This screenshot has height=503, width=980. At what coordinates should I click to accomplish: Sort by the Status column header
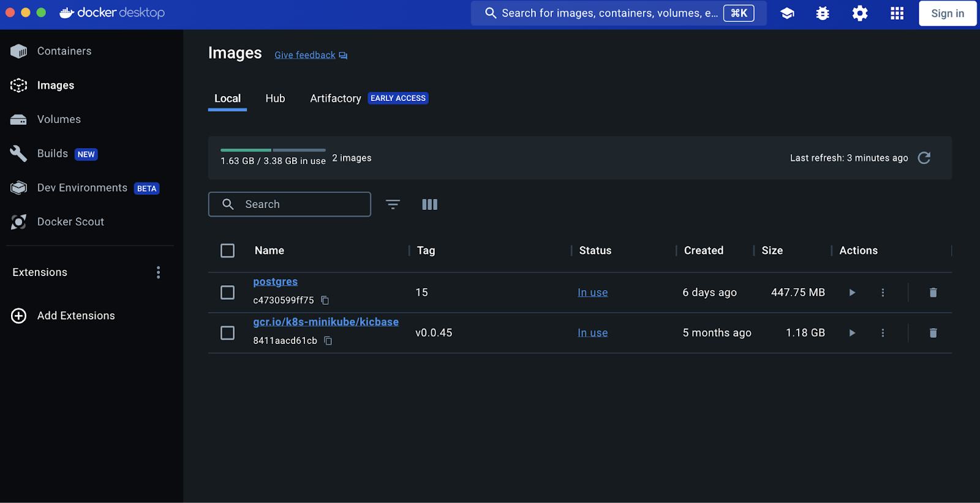coord(595,251)
